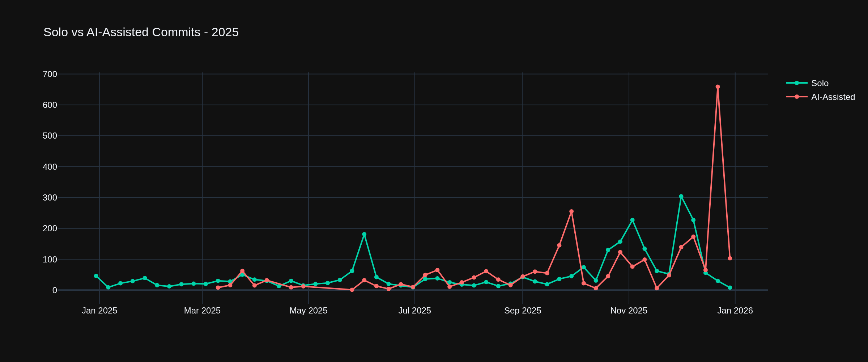This screenshot has width=868, height=362.
Task: Click the red AI-Assisted legend line marker
Action: click(796, 97)
